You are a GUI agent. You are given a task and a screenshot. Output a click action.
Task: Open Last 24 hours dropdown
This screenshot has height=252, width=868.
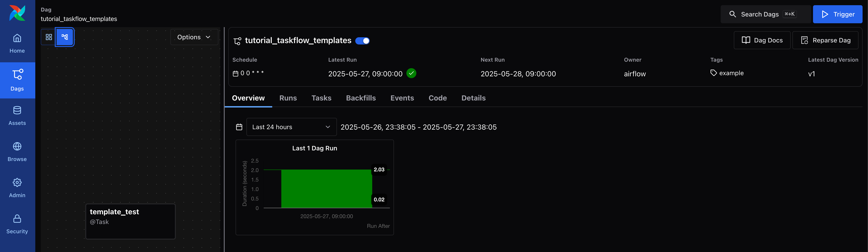(291, 127)
